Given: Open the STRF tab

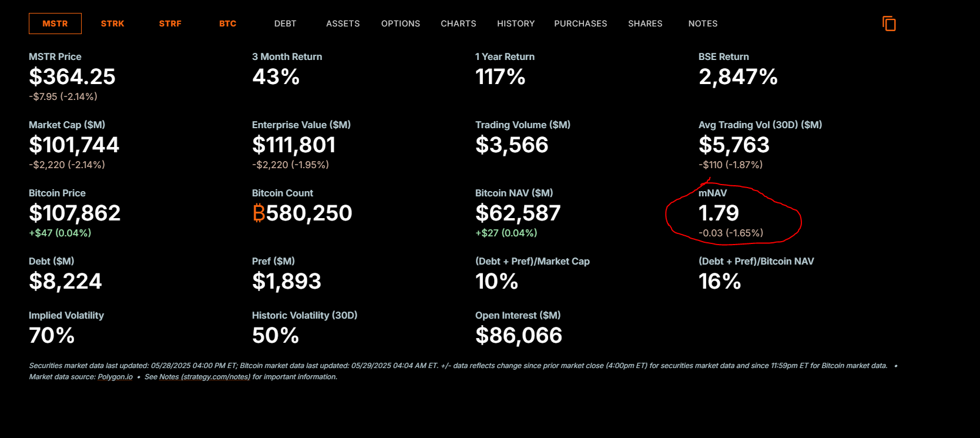Looking at the screenshot, I should tap(170, 24).
